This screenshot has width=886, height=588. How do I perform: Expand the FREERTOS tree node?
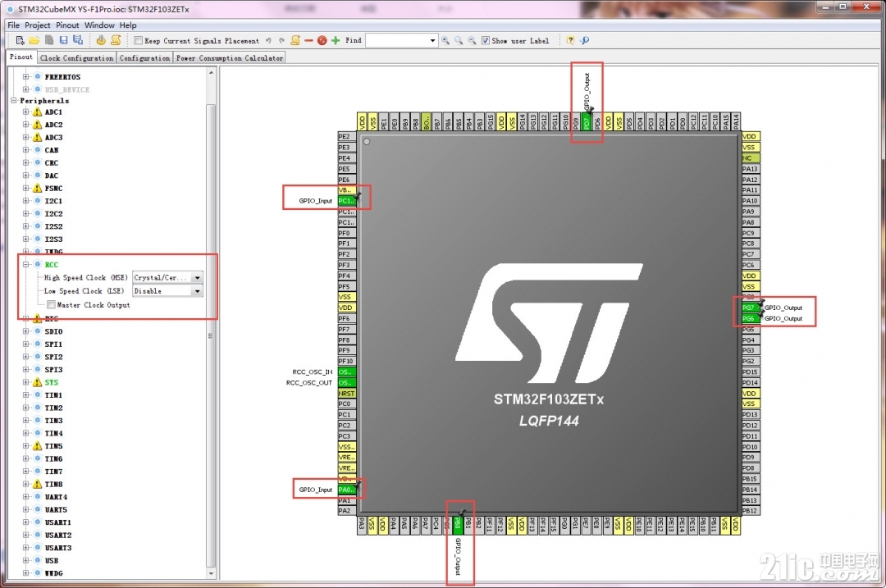(x=25, y=77)
